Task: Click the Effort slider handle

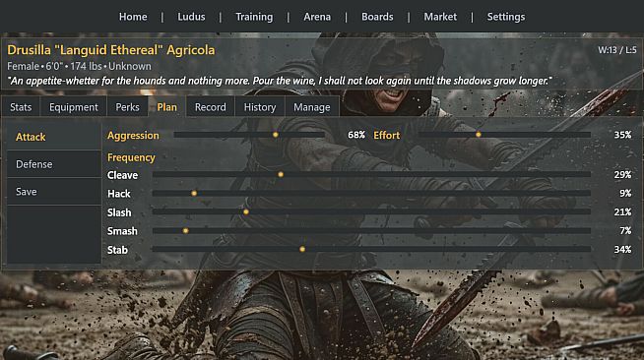Action: [478, 135]
